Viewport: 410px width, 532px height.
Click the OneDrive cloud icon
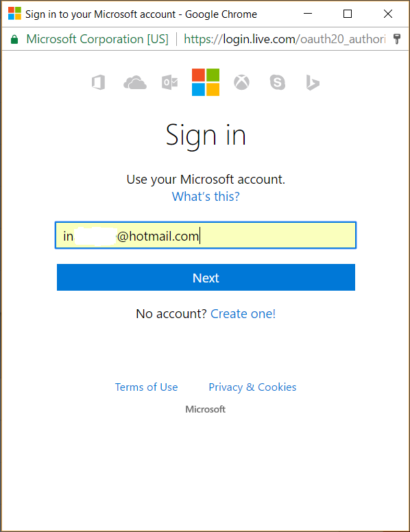click(135, 82)
